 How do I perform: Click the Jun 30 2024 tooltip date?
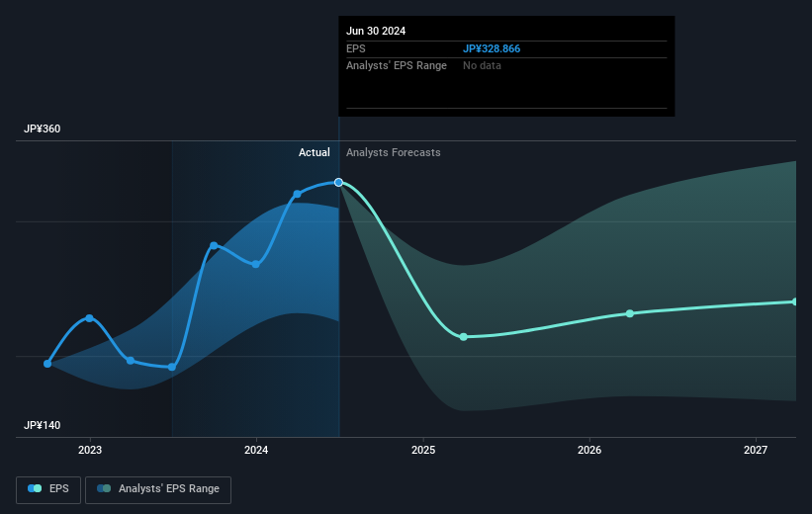tap(376, 31)
